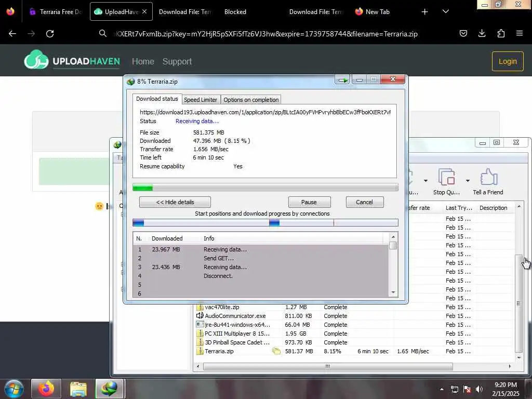Pause the Terraria.zip download
The image size is (532, 399).
(x=309, y=202)
